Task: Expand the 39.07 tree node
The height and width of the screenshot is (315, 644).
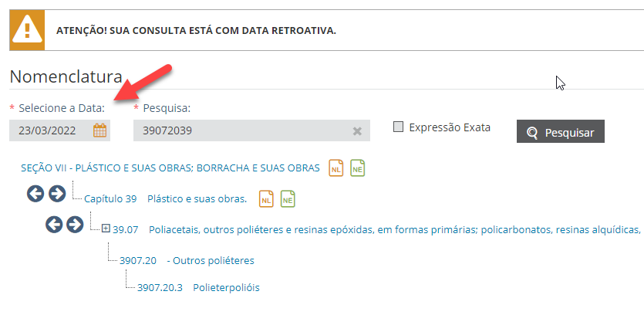Action: (x=106, y=228)
